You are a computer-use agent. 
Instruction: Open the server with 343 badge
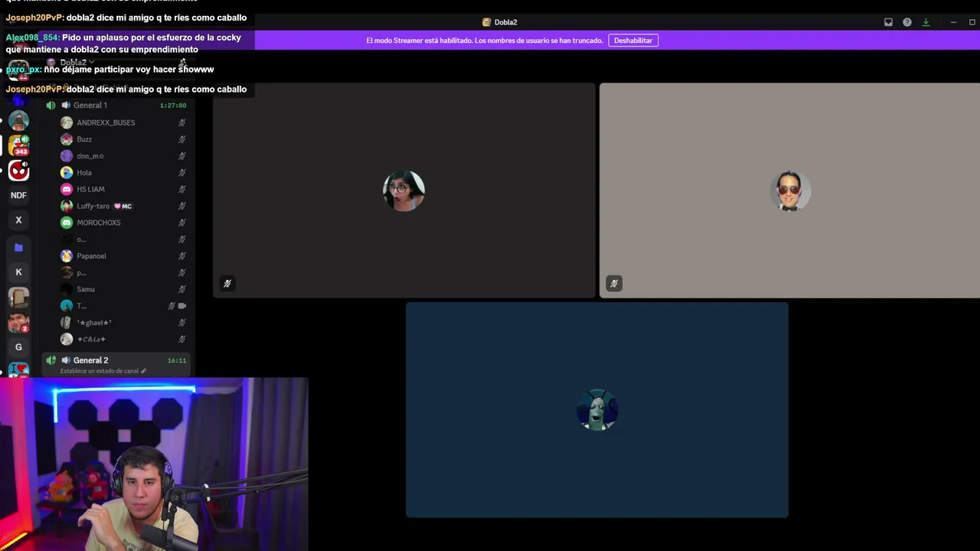(x=18, y=145)
